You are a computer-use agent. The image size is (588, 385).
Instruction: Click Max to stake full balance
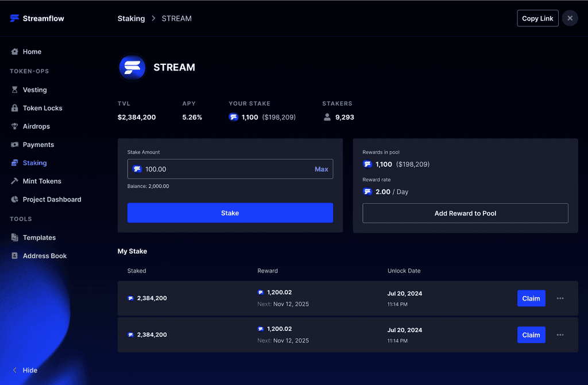(x=322, y=169)
